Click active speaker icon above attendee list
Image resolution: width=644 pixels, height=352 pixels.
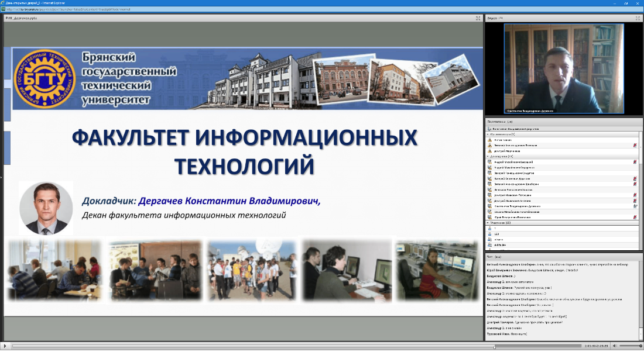point(489,129)
